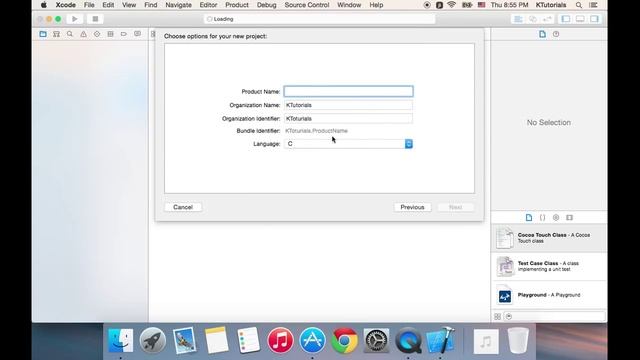Open System Preferences from the Dock
This screenshot has width=640, height=360.
pyautogui.click(x=376, y=340)
